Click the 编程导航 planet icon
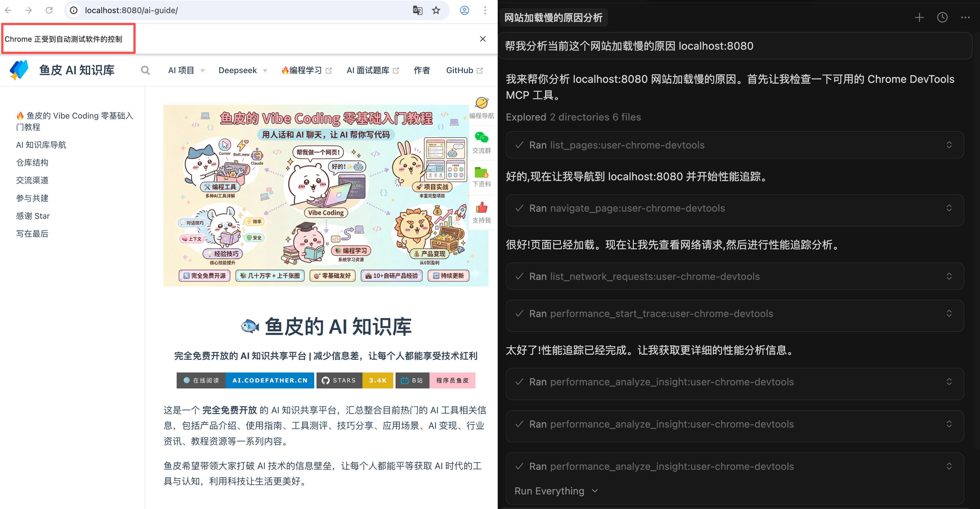 click(x=481, y=103)
